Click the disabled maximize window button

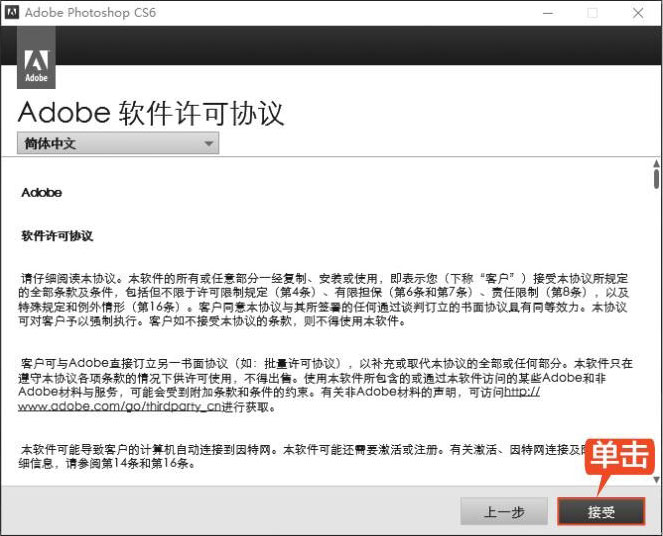coord(592,13)
